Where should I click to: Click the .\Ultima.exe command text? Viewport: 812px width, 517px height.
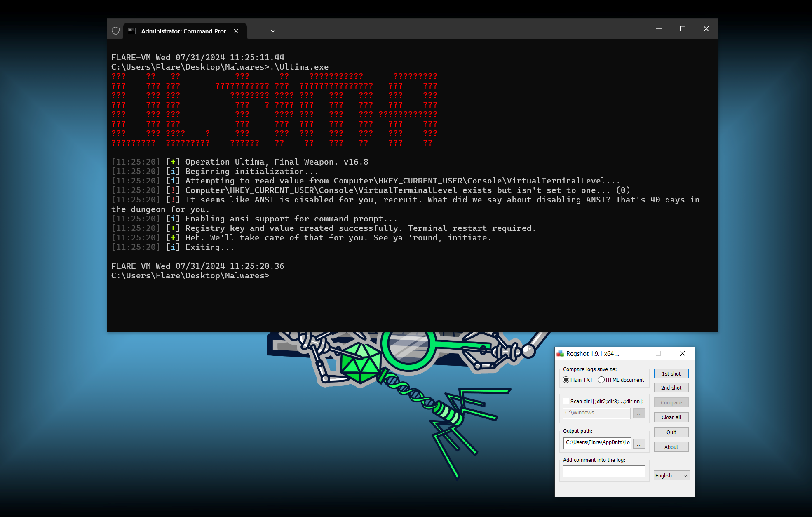(x=299, y=67)
